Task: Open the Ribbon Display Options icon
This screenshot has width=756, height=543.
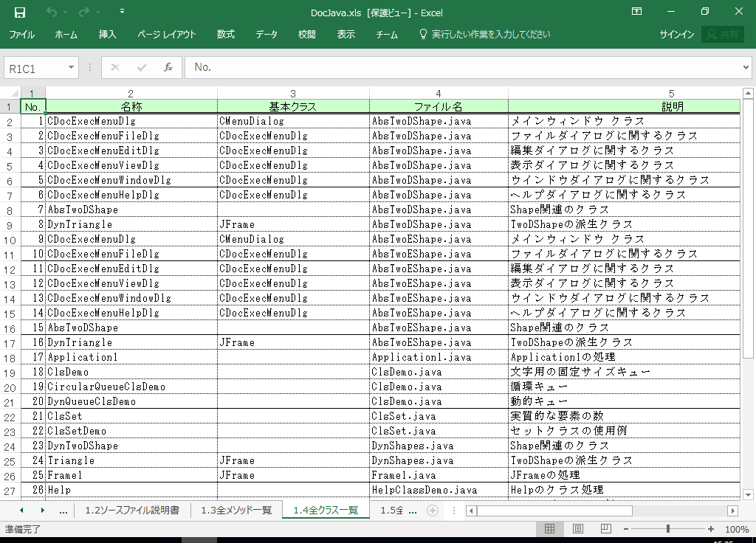Action: (x=636, y=12)
